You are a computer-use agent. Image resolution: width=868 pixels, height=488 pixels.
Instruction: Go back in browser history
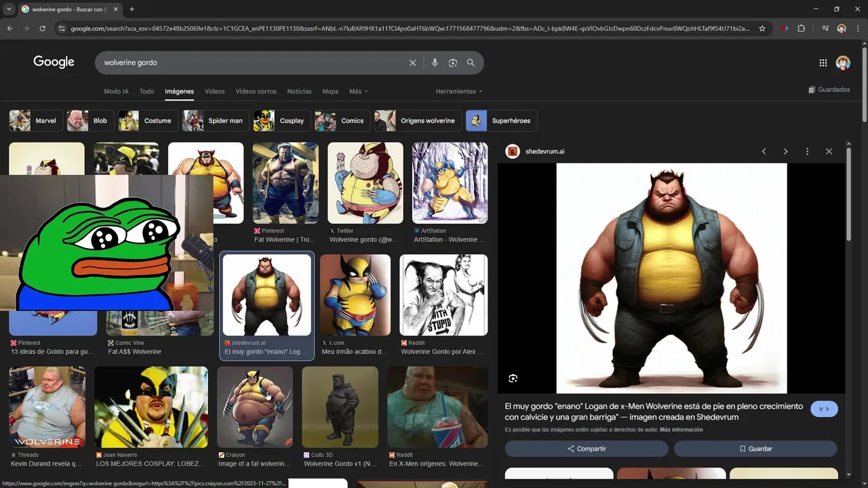tap(9, 28)
